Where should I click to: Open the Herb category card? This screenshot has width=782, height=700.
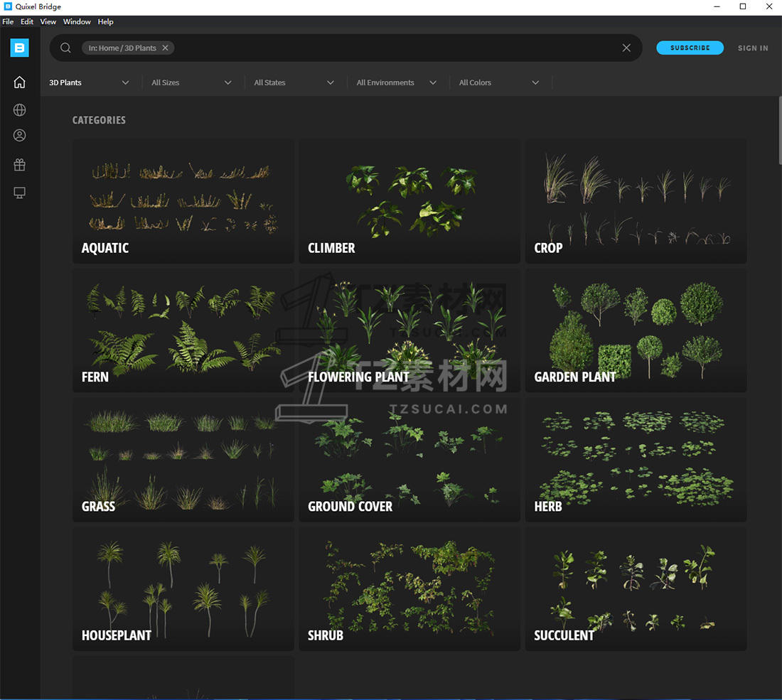coord(636,460)
